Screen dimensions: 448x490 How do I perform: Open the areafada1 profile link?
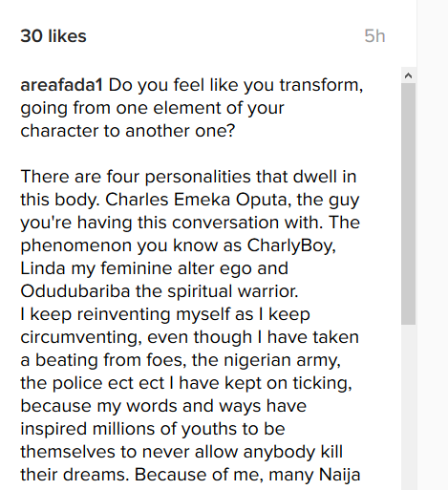[x=61, y=85]
